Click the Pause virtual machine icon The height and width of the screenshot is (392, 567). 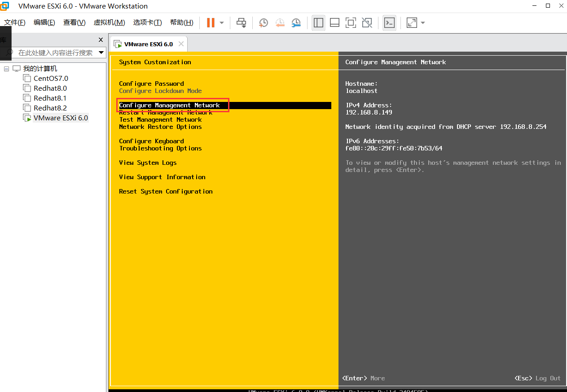click(211, 22)
